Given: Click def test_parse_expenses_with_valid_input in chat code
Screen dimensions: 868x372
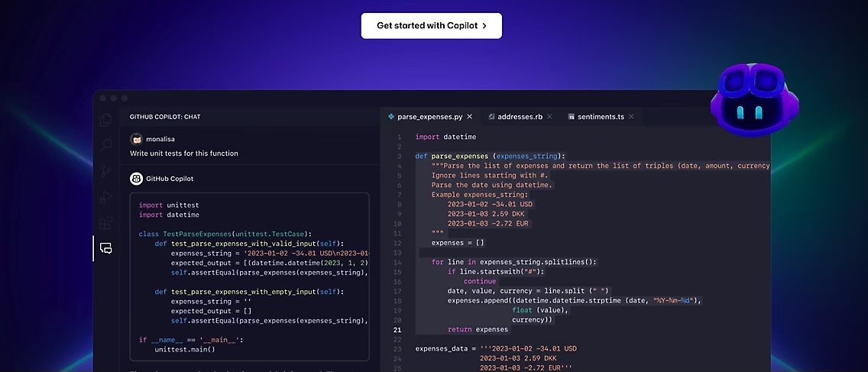Looking at the screenshot, I should (249, 244).
